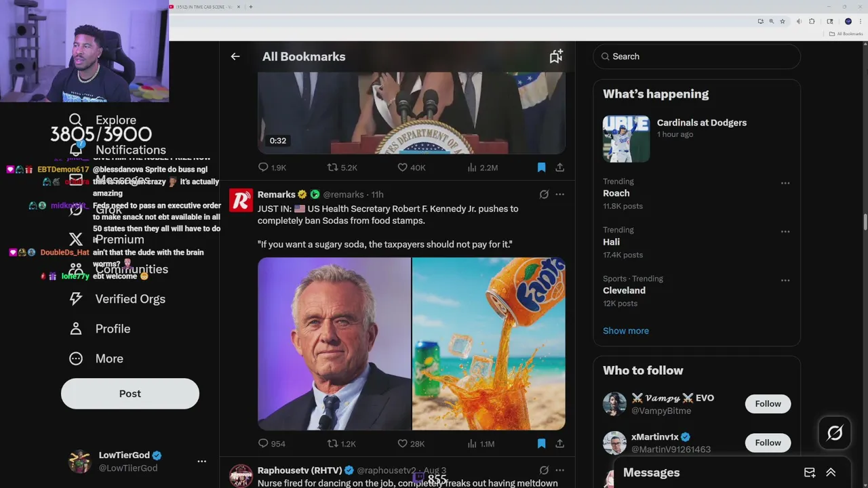
Task: Open the More sidebar menu item
Action: pyautogui.click(x=96, y=359)
